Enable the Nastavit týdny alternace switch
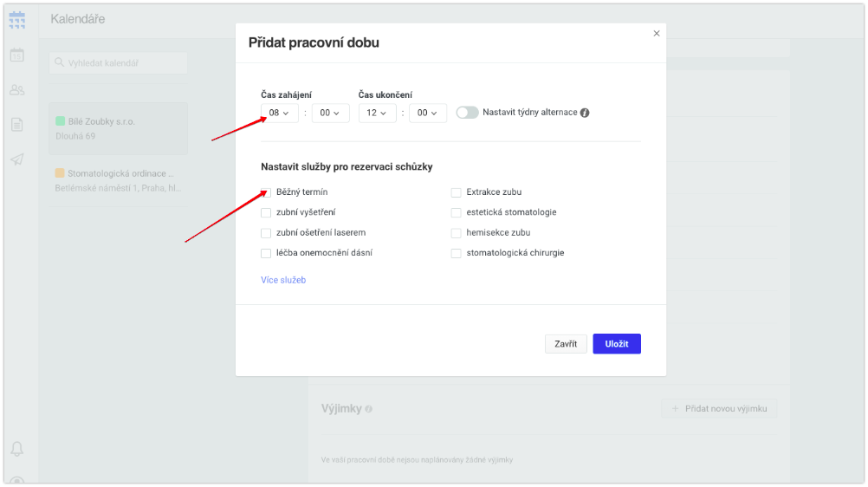The image size is (868, 487). pos(467,113)
